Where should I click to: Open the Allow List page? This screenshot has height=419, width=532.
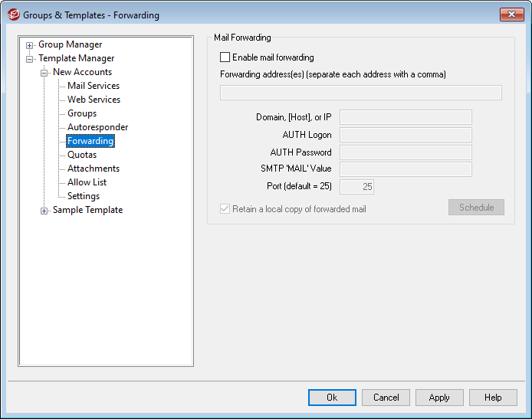pyautogui.click(x=87, y=182)
